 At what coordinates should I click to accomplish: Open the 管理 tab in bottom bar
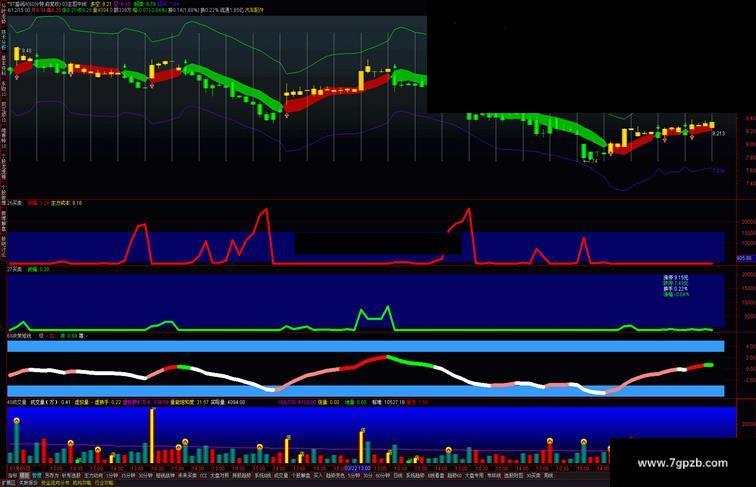click(37, 476)
